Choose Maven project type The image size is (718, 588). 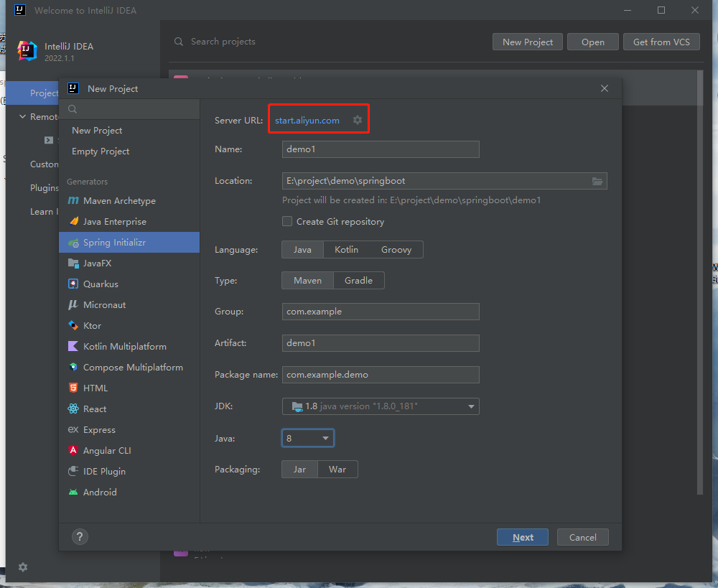point(308,280)
